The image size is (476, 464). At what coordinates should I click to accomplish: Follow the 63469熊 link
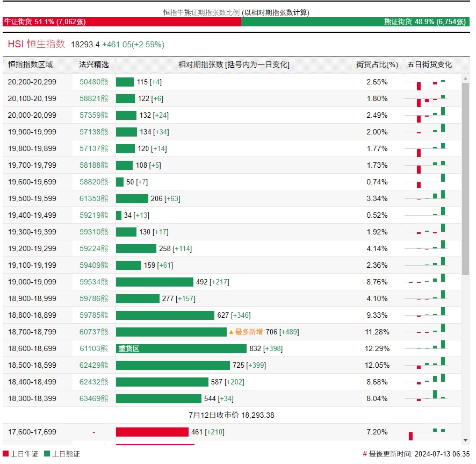[x=93, y=399]
